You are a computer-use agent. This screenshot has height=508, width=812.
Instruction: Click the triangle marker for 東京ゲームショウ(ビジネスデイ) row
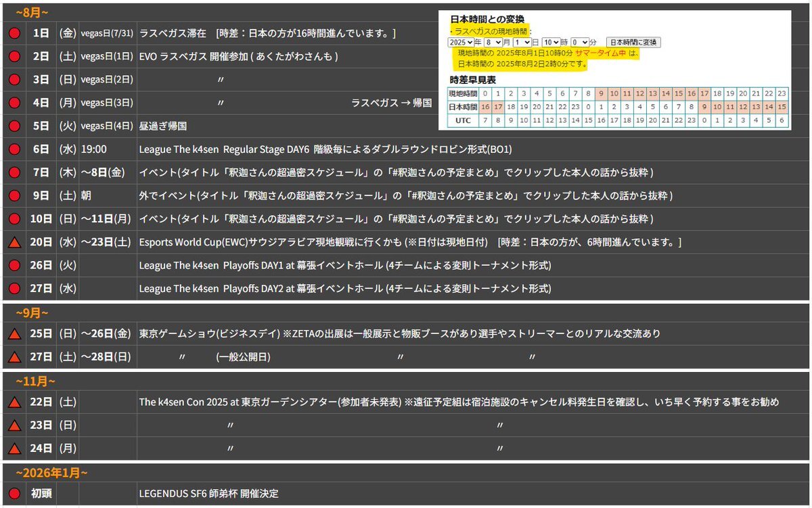pos(14,333)
